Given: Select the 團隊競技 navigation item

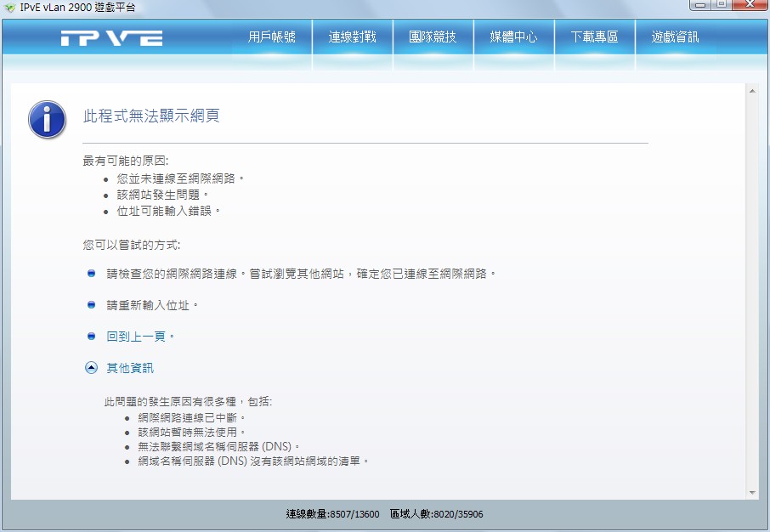Looking at the screenshot, I should (x=433, y=37).
